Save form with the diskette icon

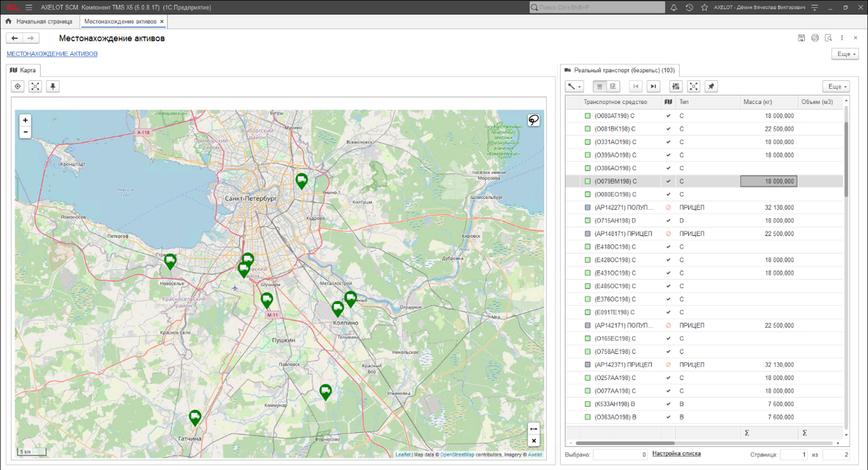pos(801,38)
